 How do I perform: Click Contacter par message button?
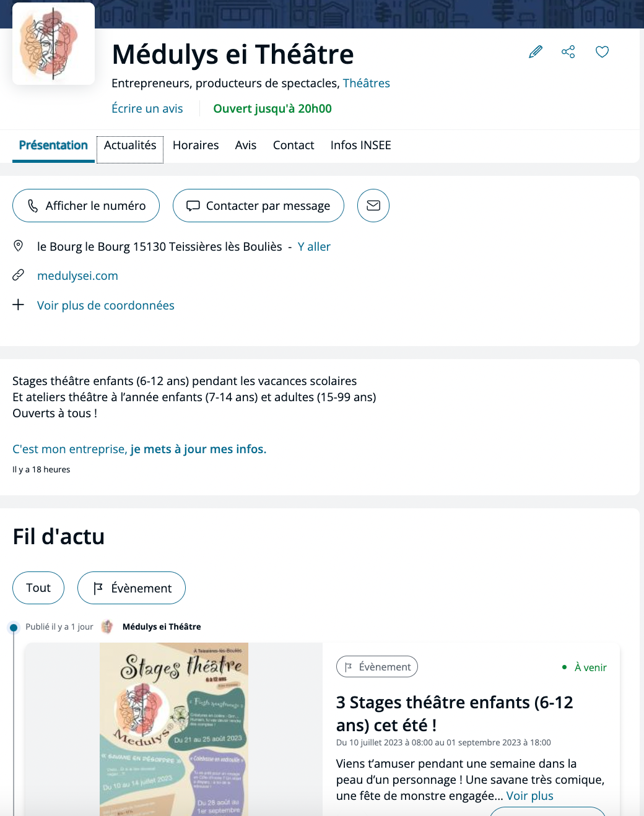click(x=258, y=206)
